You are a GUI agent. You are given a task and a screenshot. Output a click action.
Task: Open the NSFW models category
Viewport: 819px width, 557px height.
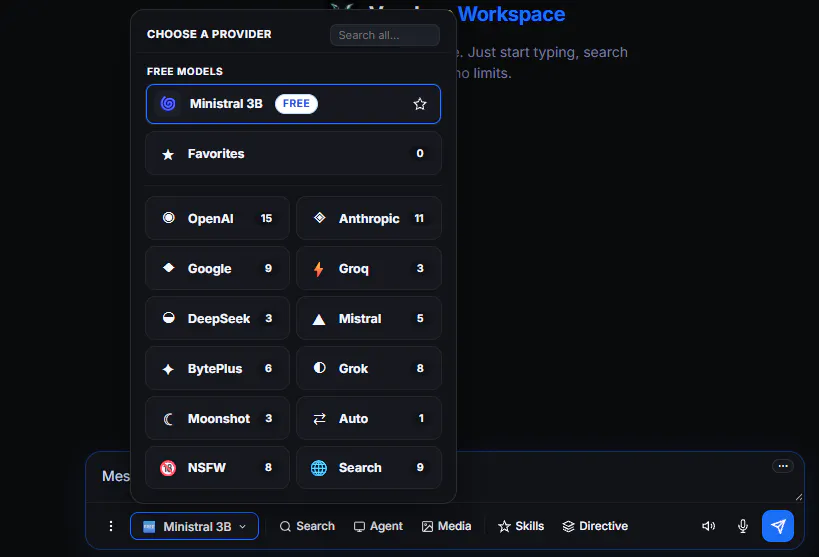coord(217,468)
